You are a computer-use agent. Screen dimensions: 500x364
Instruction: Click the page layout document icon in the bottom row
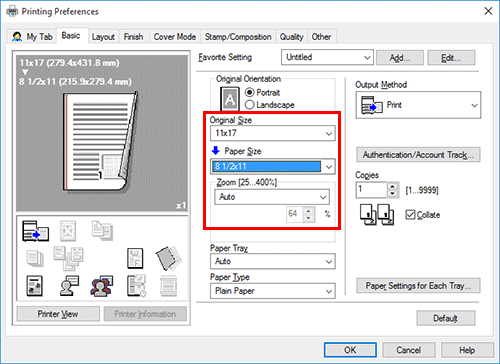[34, 286]
